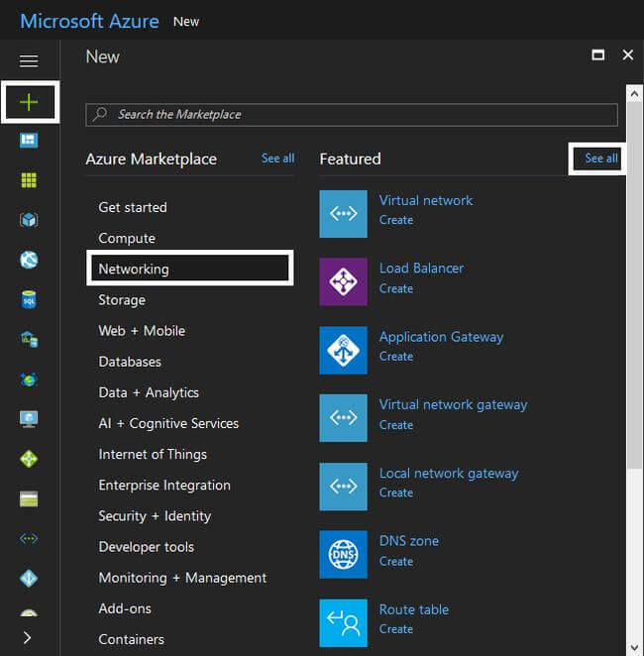Click Create under Virtual network gateway
Screen dimensions: 644x656
pyautogui.click(x=396, y=425)
